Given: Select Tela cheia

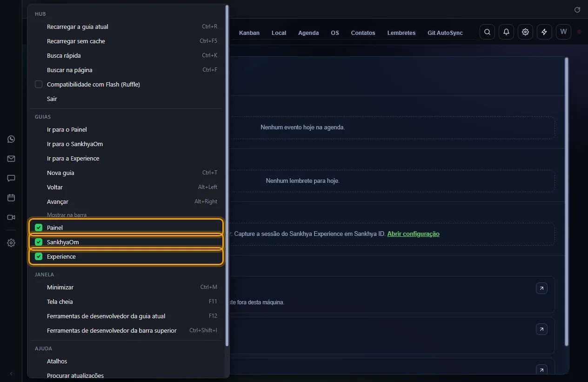Looking at the screenshot, I should 126,302.
